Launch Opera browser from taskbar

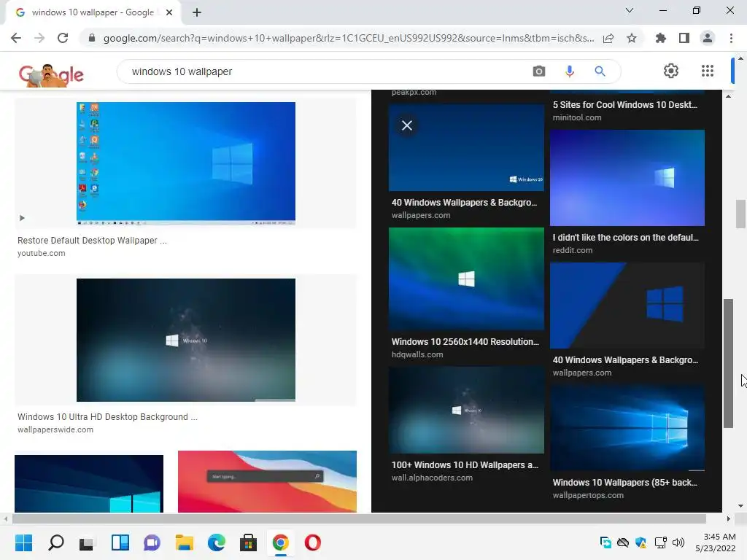pos(312,542)
